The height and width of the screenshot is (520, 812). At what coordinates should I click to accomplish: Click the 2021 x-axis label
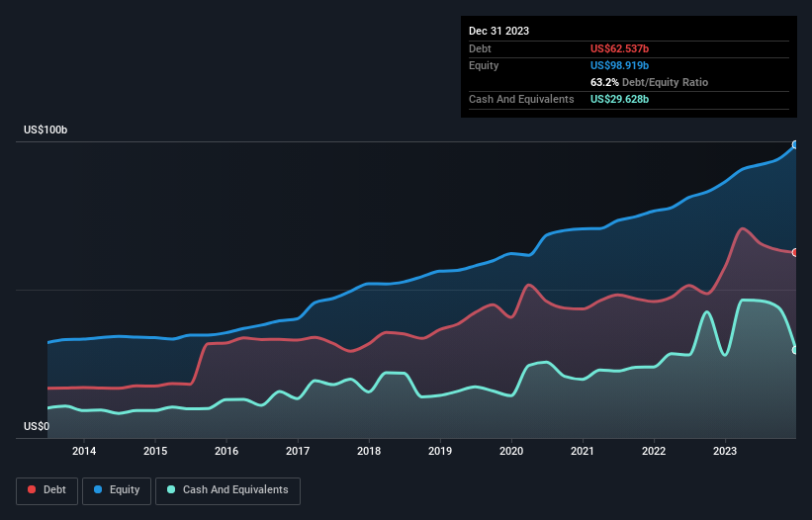[x=583, y=451]
